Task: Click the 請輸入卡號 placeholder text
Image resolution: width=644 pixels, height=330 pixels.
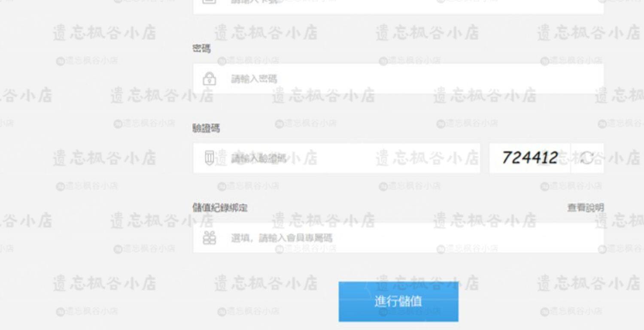Action: coord(254,2)
